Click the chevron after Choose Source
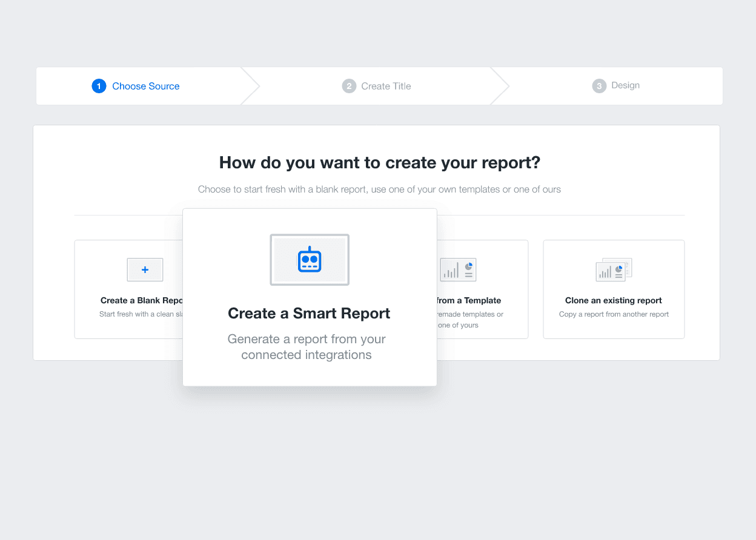 (250, 86)
